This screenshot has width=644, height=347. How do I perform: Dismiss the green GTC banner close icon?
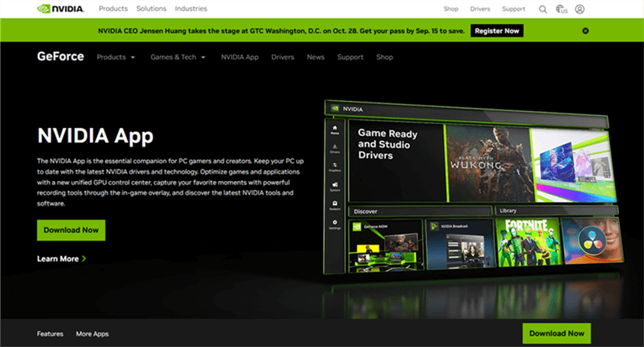[x=585, y=31]
